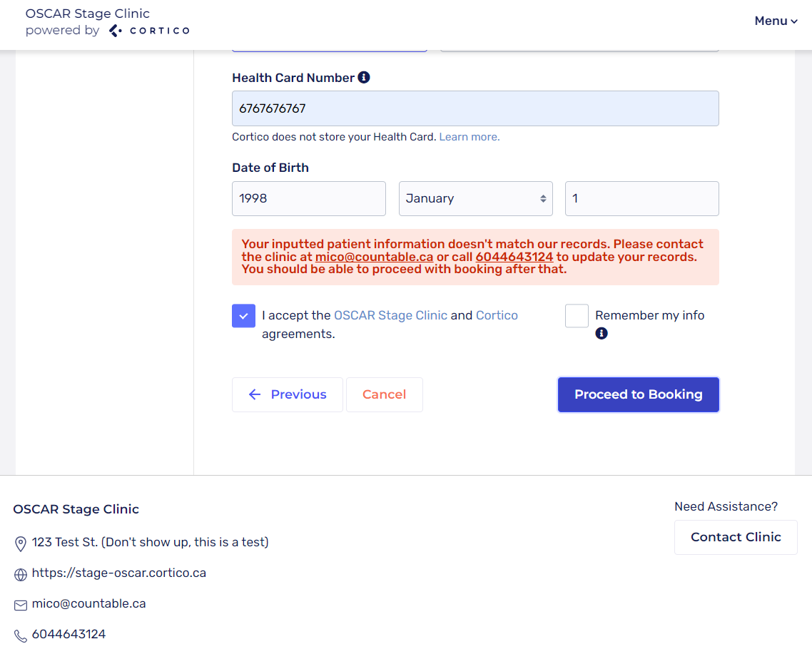Screen dimensions: 812x649
Task: Click the footer URL https://stage-oscar.cortico.ca
Action: tap(119, 573)
